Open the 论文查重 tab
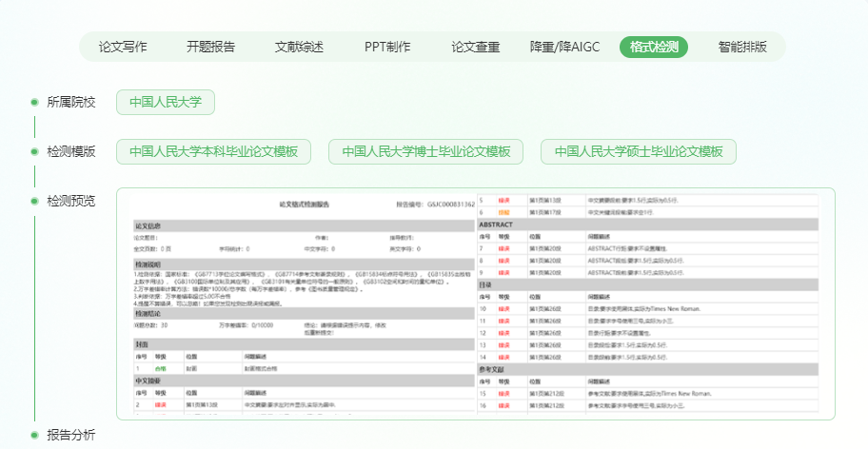This screenshot has width=868, height=449. click(x=475, y=47)
